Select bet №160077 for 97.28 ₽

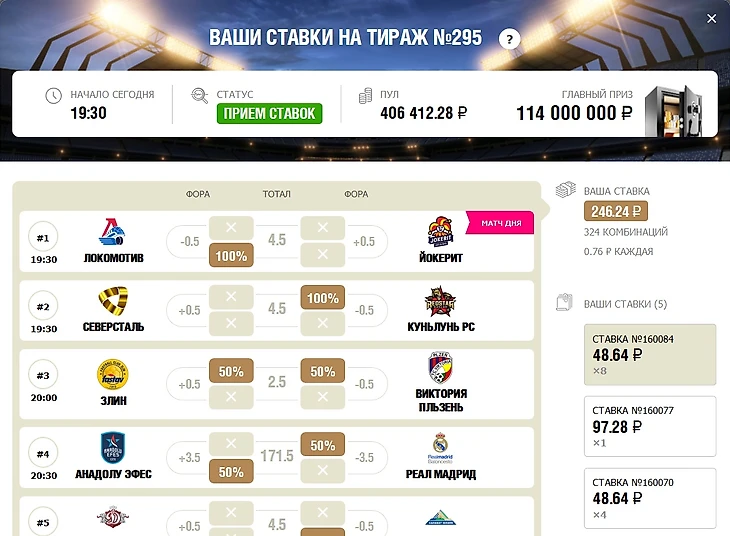point(650,427)
